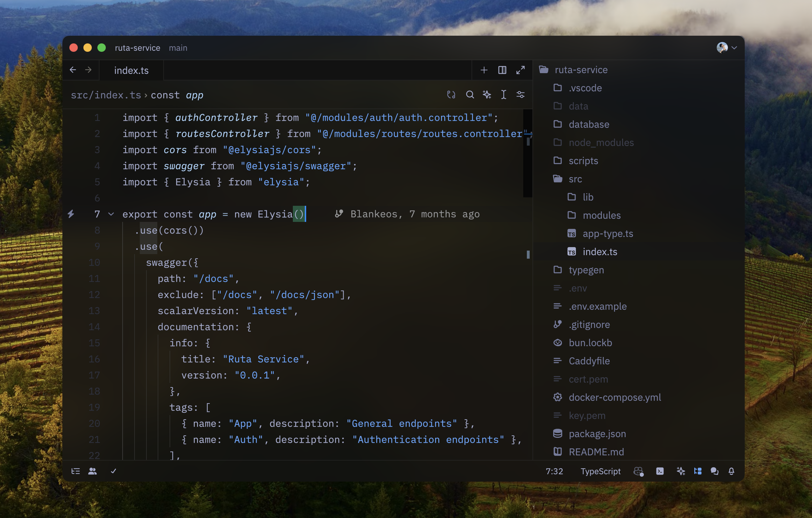Collapse the ruta-service root folder
This screenshot has height=518, width=812.
pos(638,70)
